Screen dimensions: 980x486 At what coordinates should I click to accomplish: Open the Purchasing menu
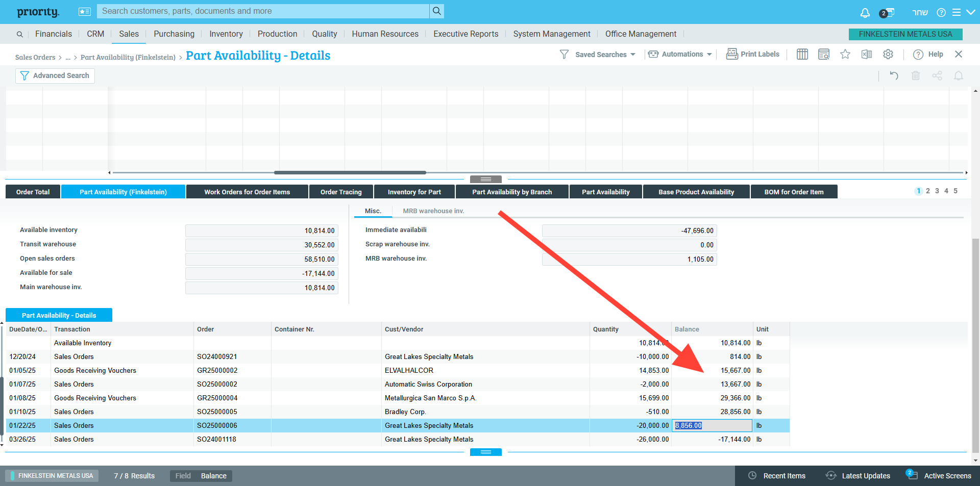(174, 34)
